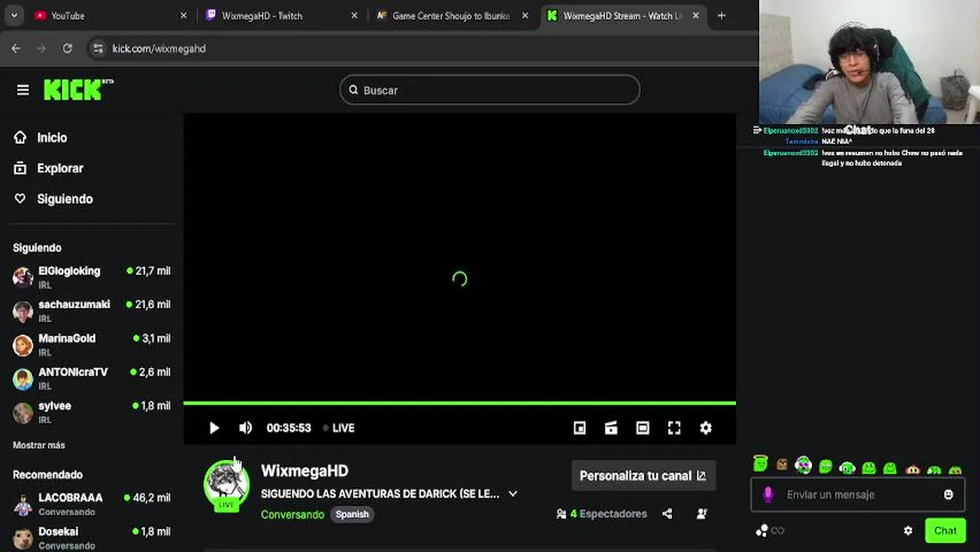Expand the stream title chevron
Viewport: 980px width, 552px height.
click(513, 494)
